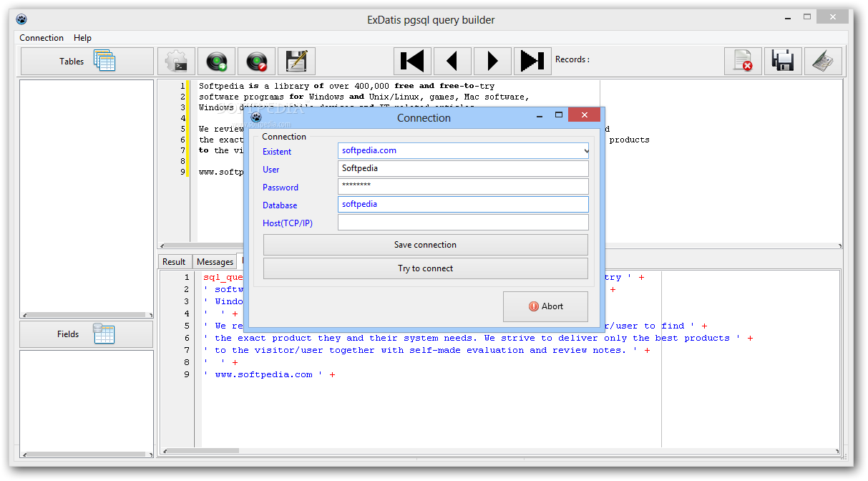The height and width of the screenshot is (481, 868).
Task: Open the Connection menu
Action: (x=42, y=38)
